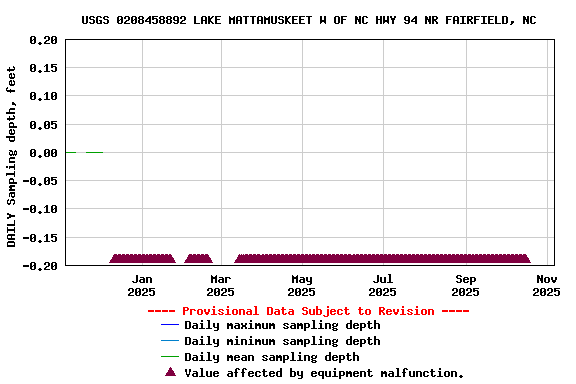The width and height of the screenshot is (576, 384).
Task: Click the malfunction marker band around January 2025
Action: tap(143, 259)
